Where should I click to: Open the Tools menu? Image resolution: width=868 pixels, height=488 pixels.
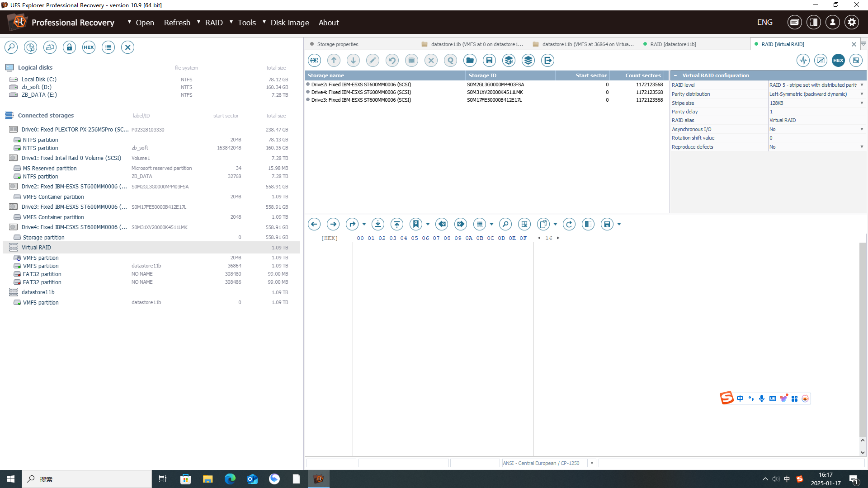pos(246,23)
